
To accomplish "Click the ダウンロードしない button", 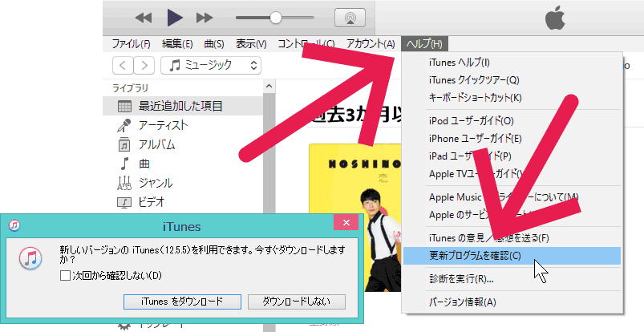I will 297,302.
